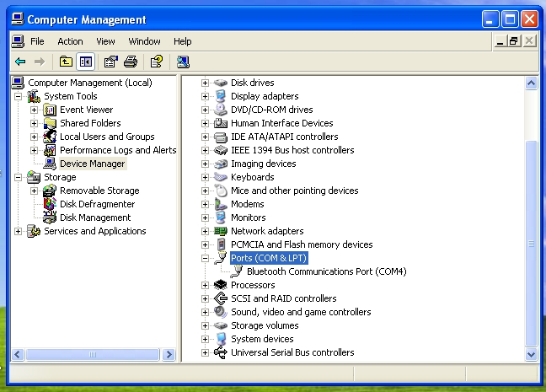Collapse the Ports (COM & LPT) node

[205, 258]
